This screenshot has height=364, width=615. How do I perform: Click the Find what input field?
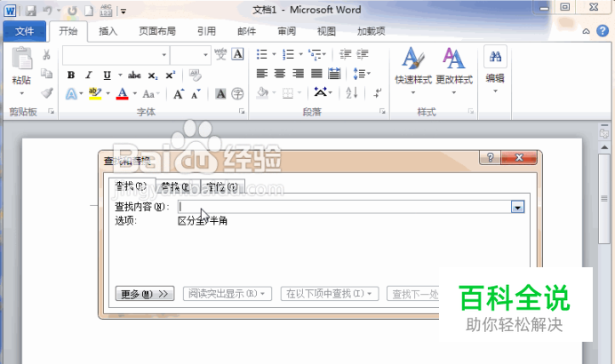tap(345, 207)
